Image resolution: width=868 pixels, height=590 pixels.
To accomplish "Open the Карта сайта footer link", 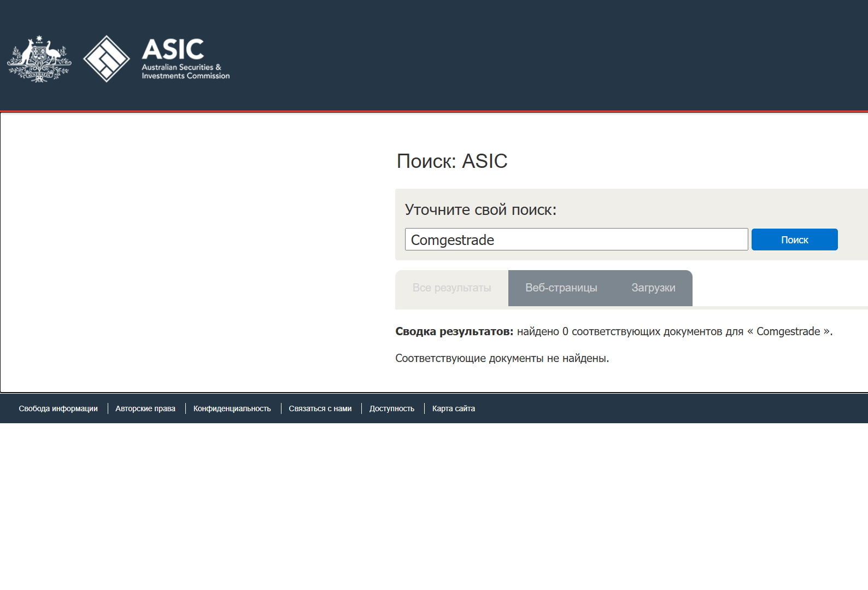I will click(x=453, y=408).
